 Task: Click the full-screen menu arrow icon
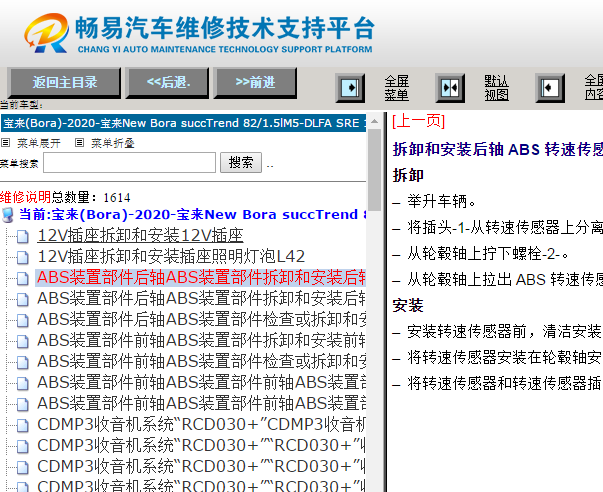click(350, 88)
